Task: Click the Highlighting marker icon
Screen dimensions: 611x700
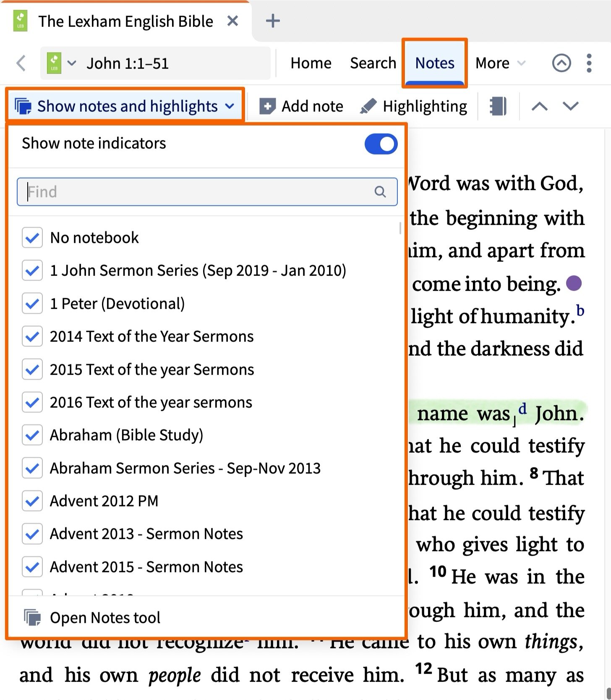Action: point(368,106)
